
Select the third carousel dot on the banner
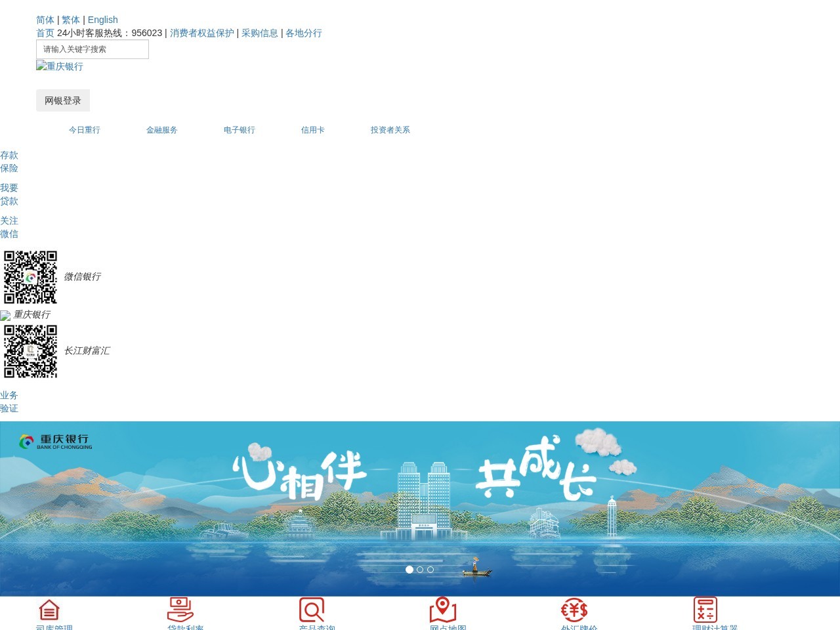pos(430,570)
